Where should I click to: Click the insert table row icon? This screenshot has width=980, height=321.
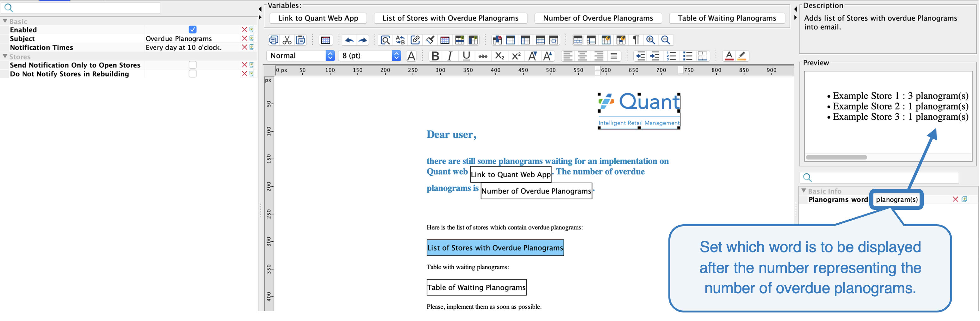[460, 40]
